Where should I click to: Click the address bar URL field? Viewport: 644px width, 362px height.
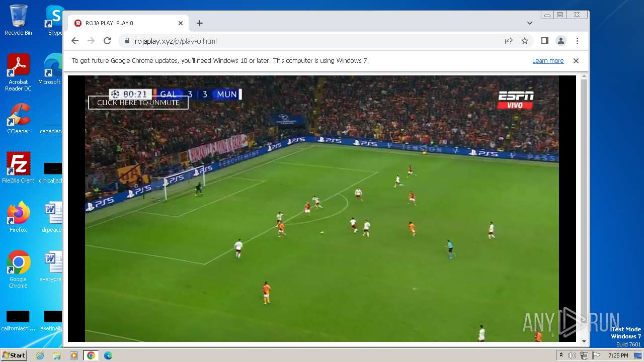coord(312,41)
